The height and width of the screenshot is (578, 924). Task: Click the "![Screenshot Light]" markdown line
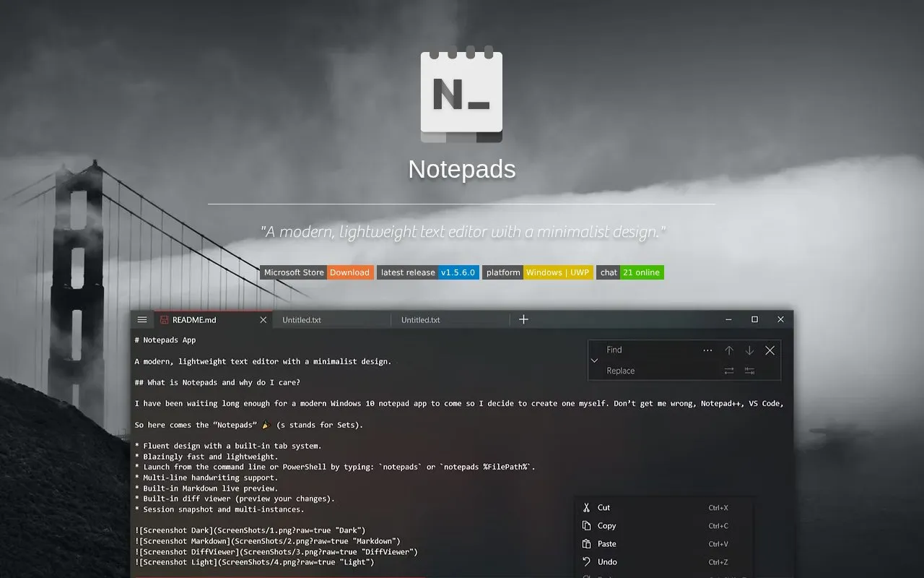[x=255, y=562]
